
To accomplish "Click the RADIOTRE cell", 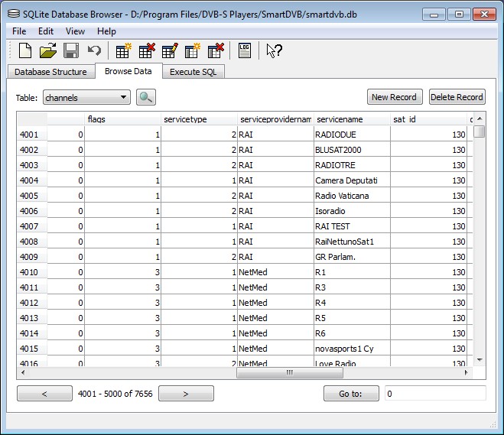I will pos(353,165).
